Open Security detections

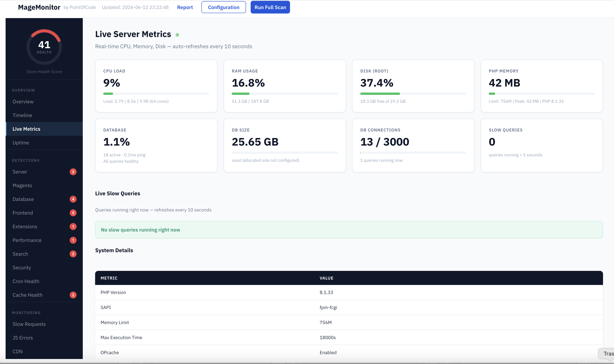(x=44, y=268)
